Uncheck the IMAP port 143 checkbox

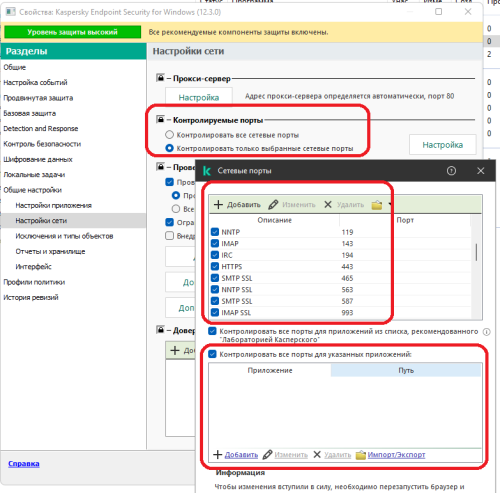coord(215,243)
